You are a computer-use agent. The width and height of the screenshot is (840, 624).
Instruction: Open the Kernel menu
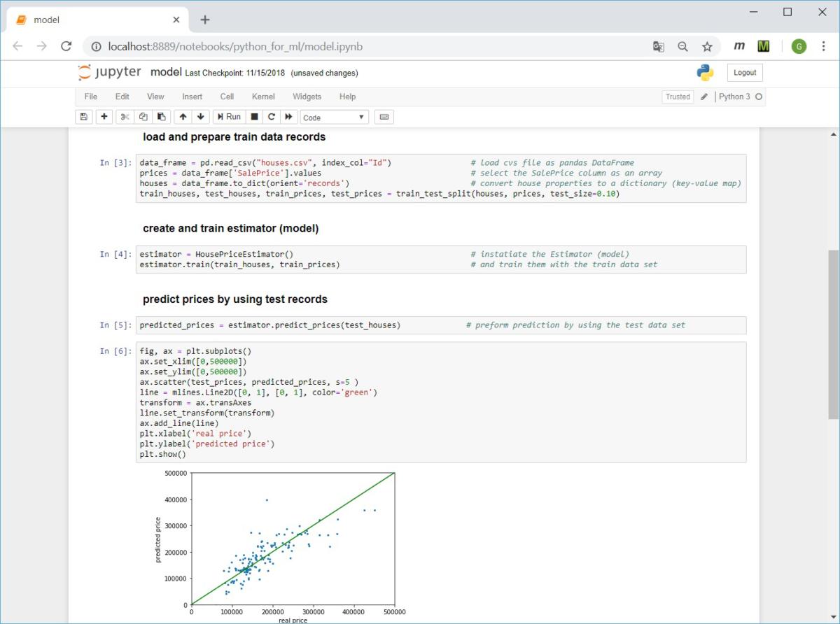point(263,97)
